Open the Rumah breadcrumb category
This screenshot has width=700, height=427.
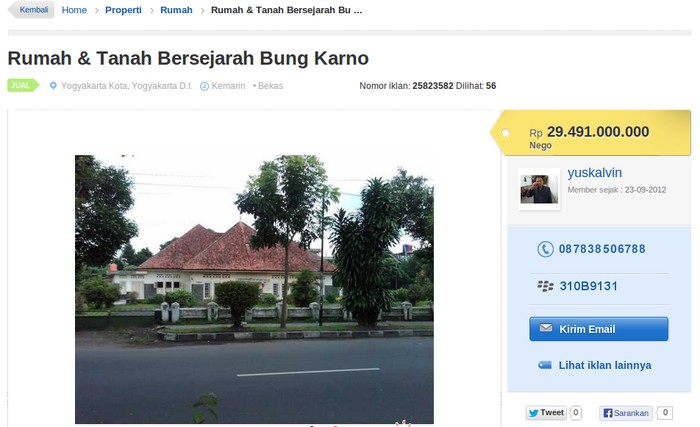coord(176,10)
